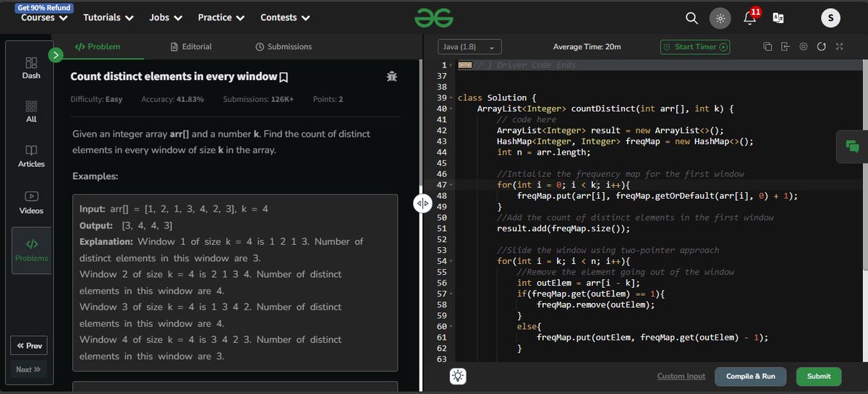Collapse class Solution fold at line 39
Image resolution: width=868 pixels, height=394 pixels.
451,98
